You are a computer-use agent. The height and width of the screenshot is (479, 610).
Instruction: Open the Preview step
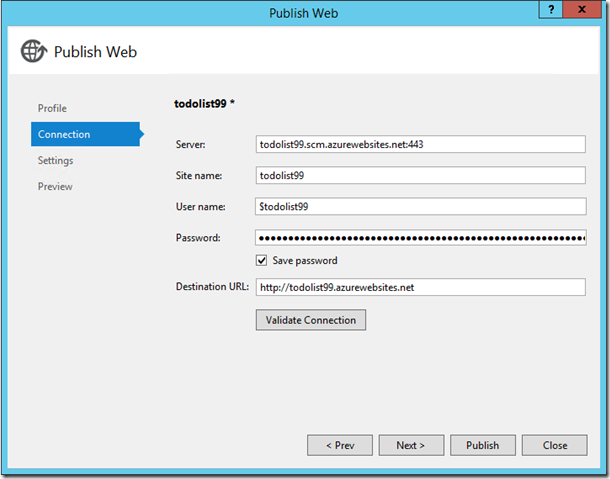(x=55, y=186)
